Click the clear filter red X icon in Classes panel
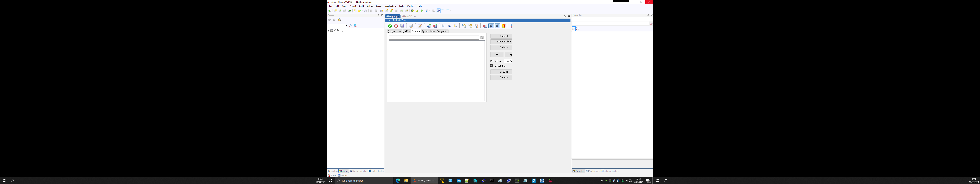The width and height of the screenshot is (980, 184). coord(355,26)
